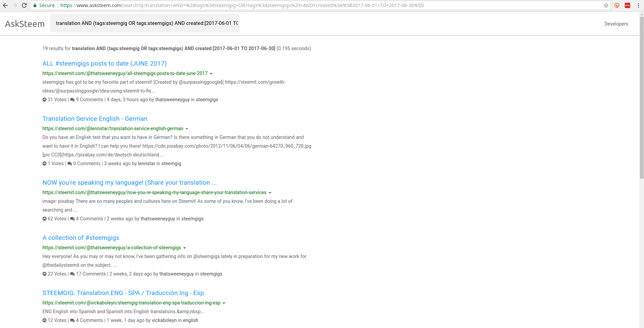The height and width of the screenshot is (328, 644).
Task: Click the all-steemgigs-posts-to-date-june-2017 green URL
Action: point(125,73)
